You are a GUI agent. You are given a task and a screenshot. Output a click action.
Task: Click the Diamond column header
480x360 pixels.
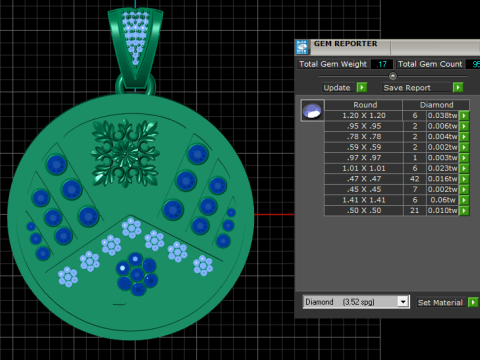436,105
